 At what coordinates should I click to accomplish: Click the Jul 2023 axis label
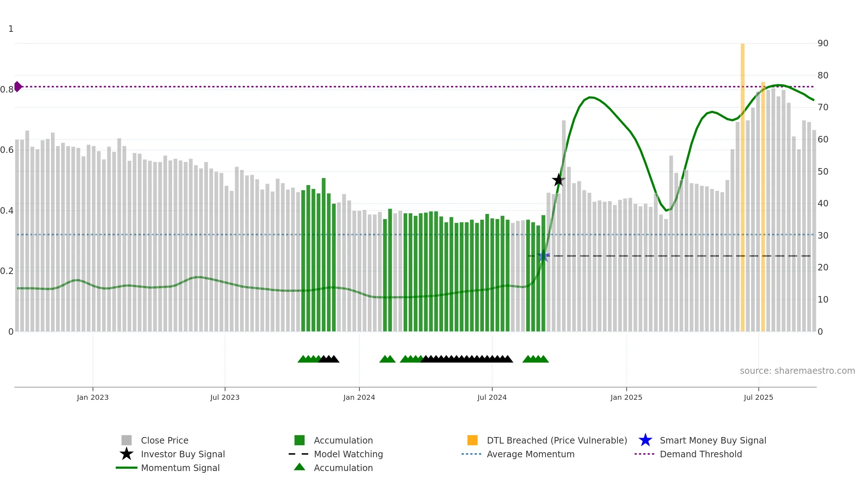pos(225,398)
